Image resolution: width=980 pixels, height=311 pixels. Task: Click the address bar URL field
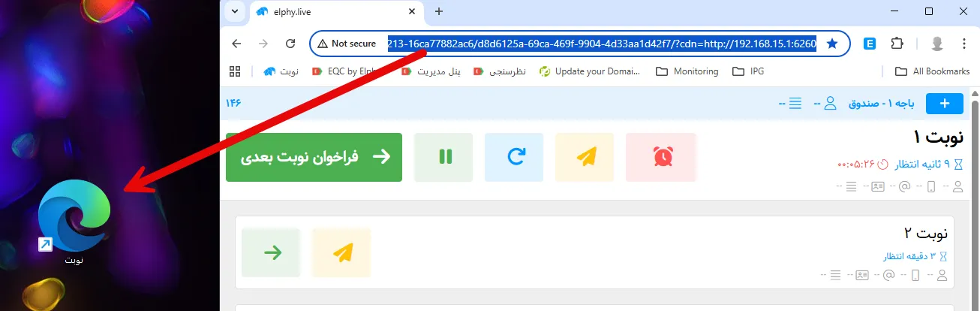point(600,44)
